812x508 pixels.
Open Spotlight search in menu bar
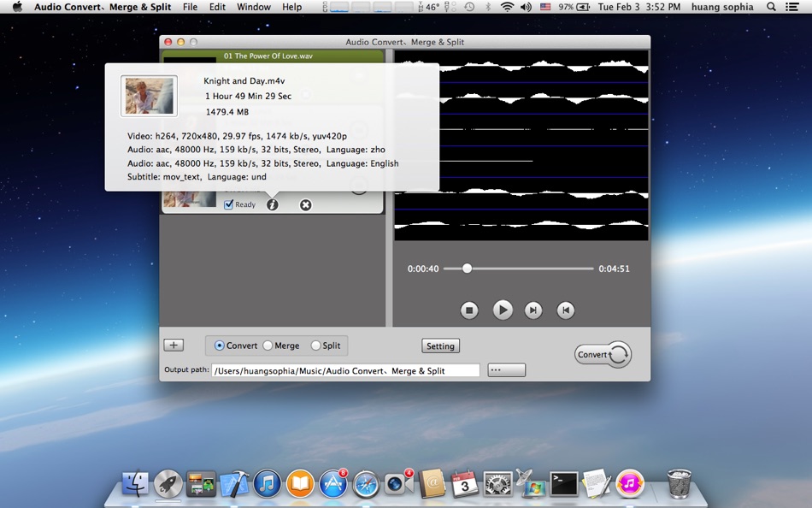[x=771, y=7]
